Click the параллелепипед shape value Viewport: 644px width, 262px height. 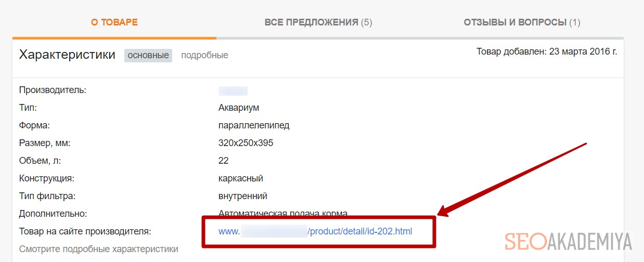tap(254, 125)
